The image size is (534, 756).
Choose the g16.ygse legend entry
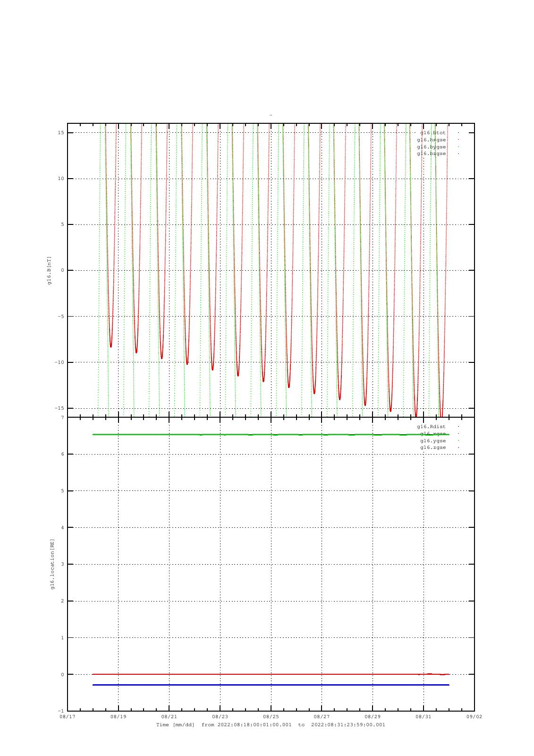click(x=432, y=441)
